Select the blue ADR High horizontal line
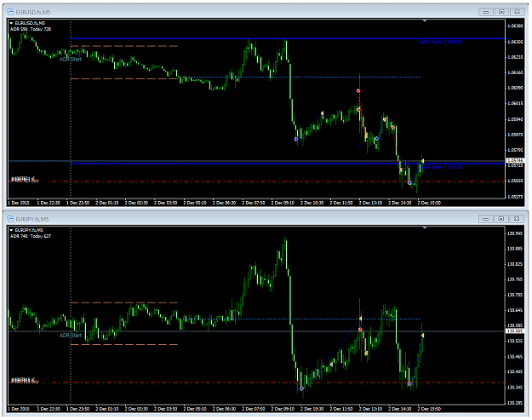This screenshot has height=420, width=532. 288,38
